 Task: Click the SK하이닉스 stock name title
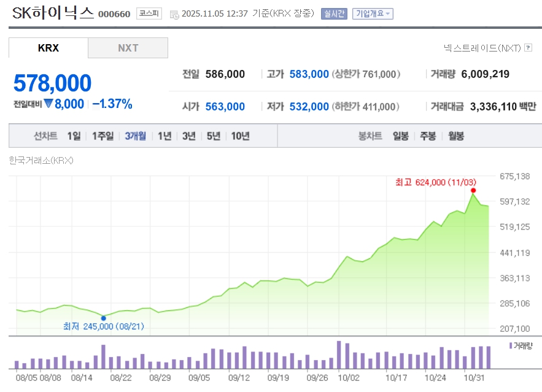(53, 13)
